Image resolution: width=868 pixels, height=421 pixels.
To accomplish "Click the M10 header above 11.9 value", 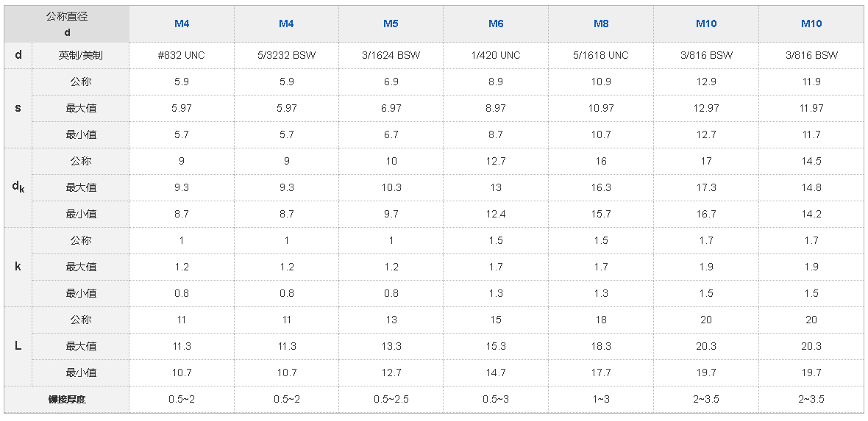I will click(x=811, y=24).
